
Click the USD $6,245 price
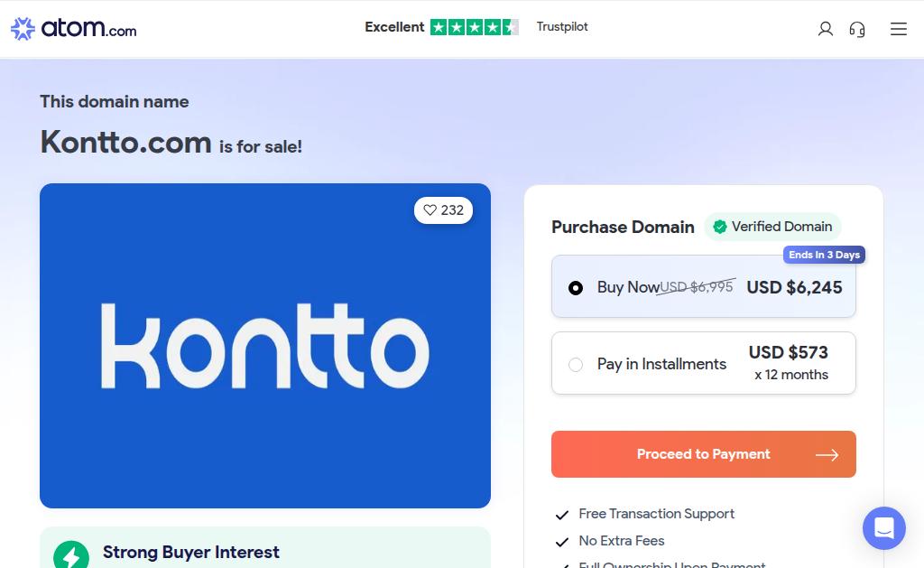pyautogui.click(x=794, y=287)
